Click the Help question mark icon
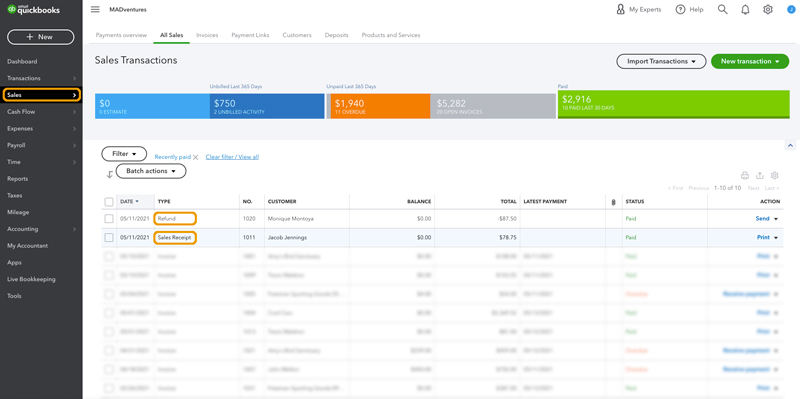Viewport: 800px width, 399px height. 680,10
